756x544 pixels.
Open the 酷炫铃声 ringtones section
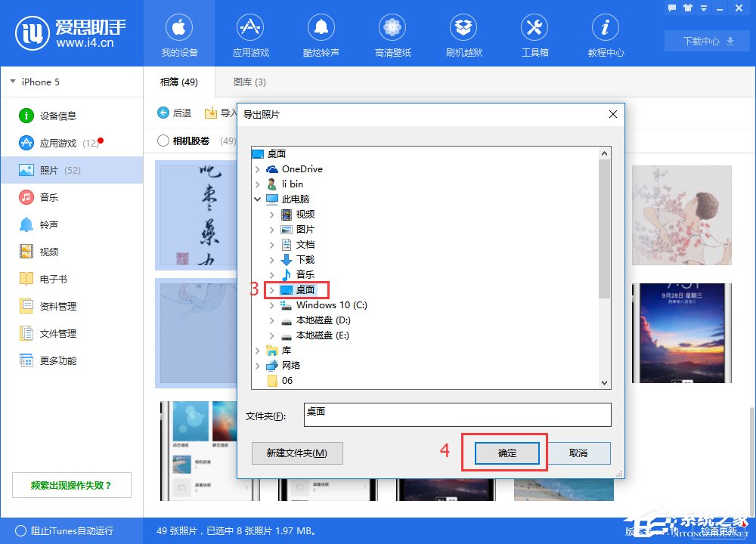click(x=321, y=34)
